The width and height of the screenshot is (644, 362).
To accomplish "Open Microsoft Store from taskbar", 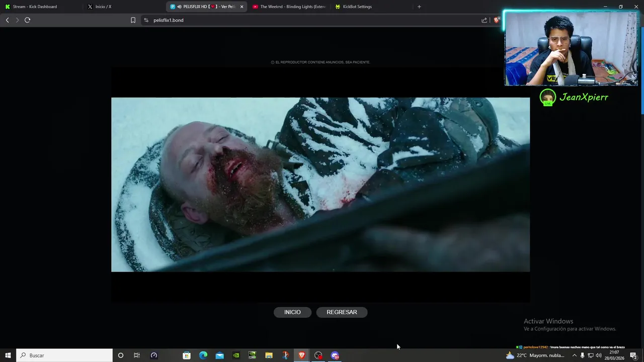I will click(x=187, y=355).
